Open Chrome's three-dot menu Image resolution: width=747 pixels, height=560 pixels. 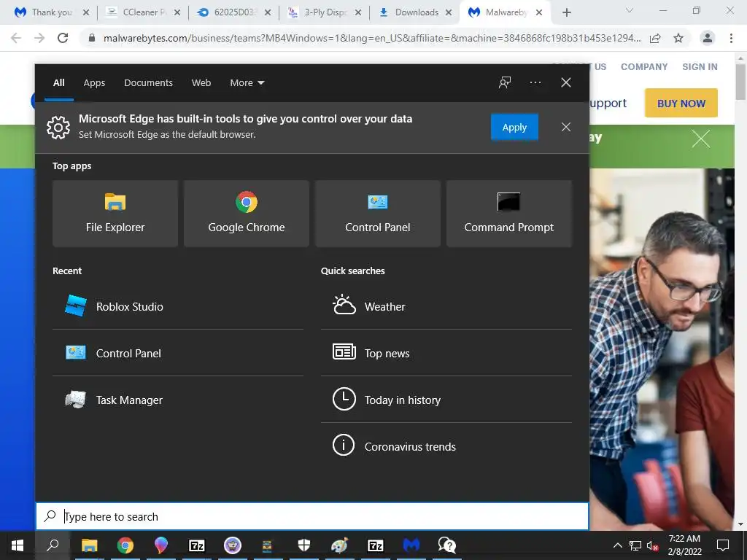pyautogui.click(x=731, y=38)
